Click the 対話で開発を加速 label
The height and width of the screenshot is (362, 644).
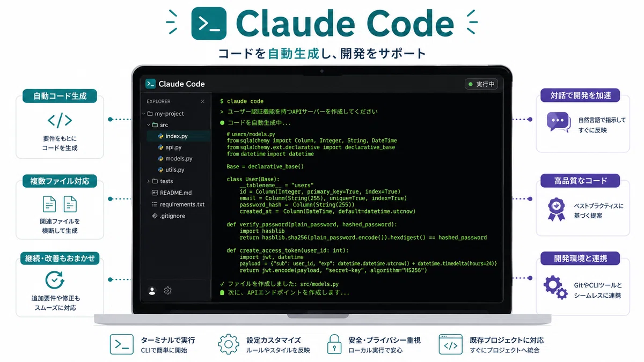[x=579, y=96]
